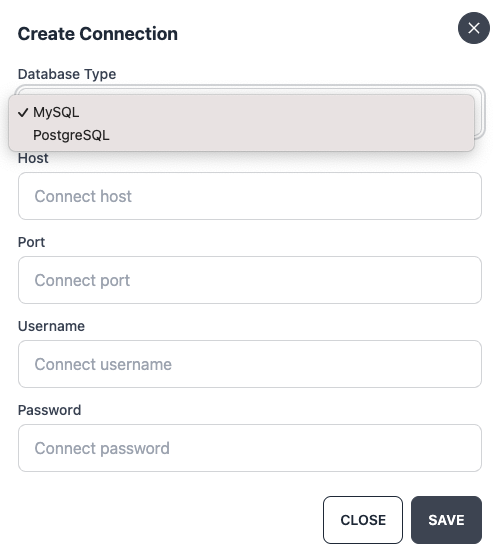Click the Port field label
Image resolution: width=498 pixels, height=558 pixels.
31,242
